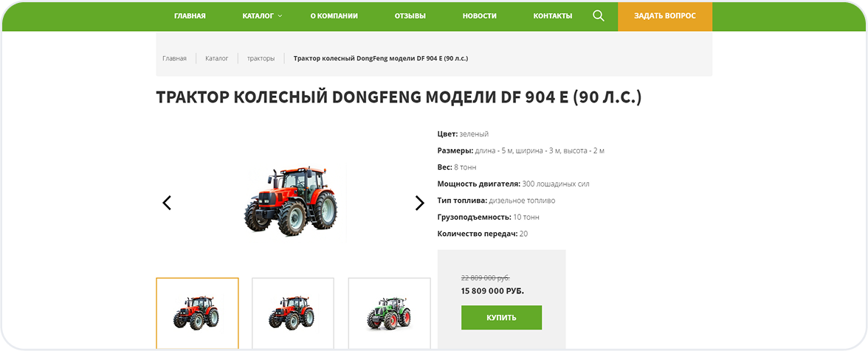Follow the тракторы breadcrumb link

(261, 58)
